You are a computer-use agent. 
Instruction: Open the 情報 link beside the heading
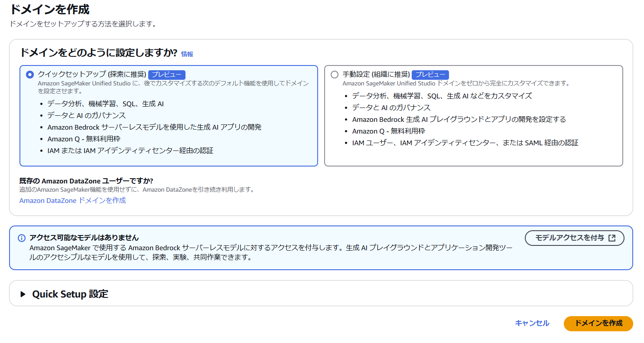coord(187,54)
